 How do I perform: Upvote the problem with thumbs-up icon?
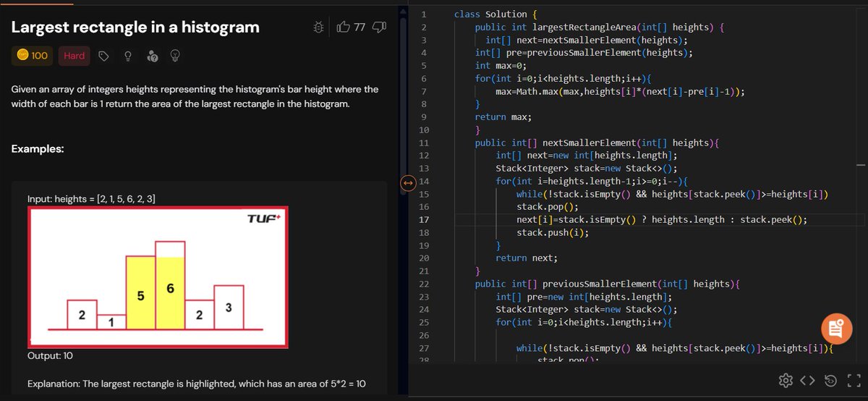344,27
